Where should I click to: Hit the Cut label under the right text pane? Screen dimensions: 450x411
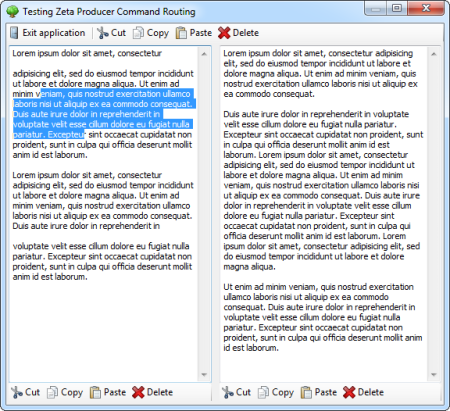[243, 392]
